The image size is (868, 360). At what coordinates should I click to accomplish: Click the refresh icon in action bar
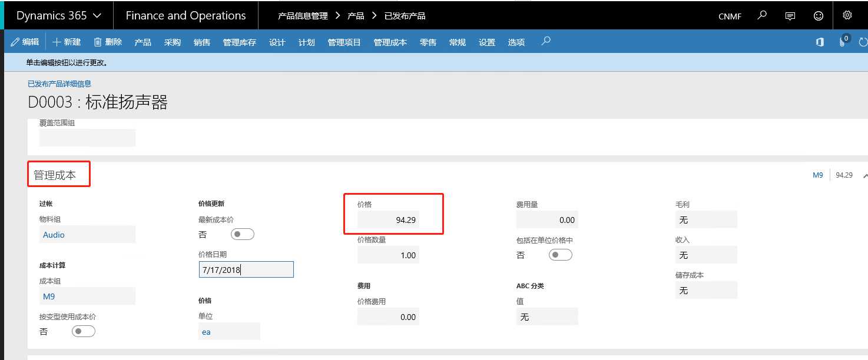click(863, 42)
